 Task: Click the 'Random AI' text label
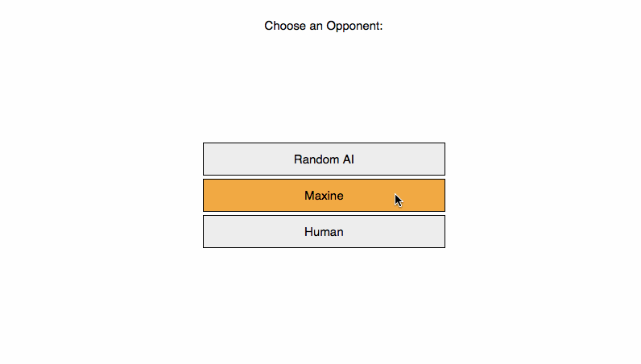324,159
